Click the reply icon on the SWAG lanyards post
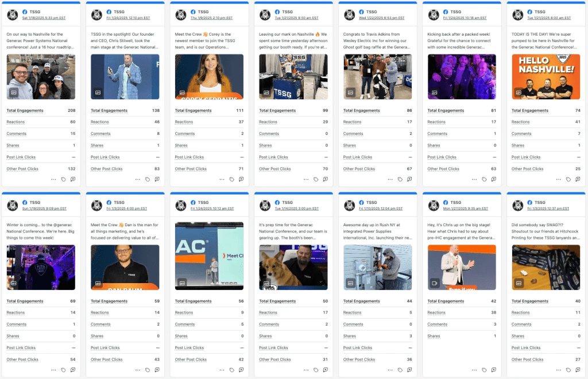588x379 pixels. (578, 370)
